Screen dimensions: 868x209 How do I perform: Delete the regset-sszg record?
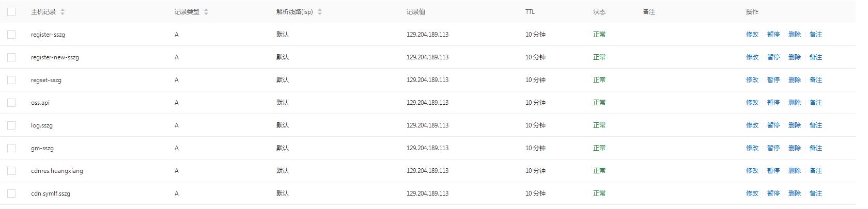(794, 80)
